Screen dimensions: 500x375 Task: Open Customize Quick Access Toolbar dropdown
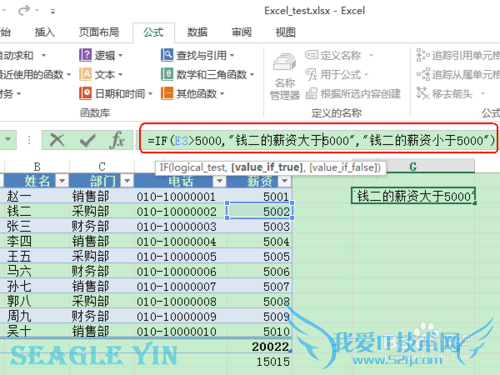click(x=53, y=11)
